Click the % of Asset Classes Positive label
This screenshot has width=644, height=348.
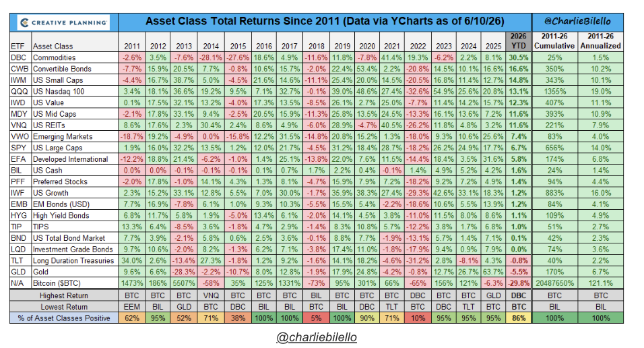64,318
